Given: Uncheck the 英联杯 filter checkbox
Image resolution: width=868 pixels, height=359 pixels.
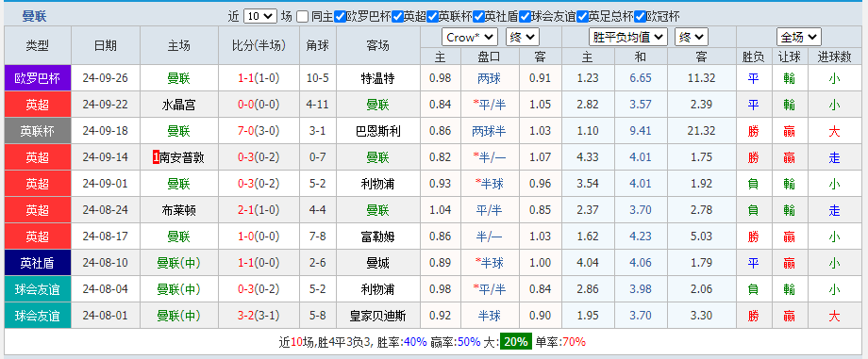Looking at the screenshot, I should 432,17.
